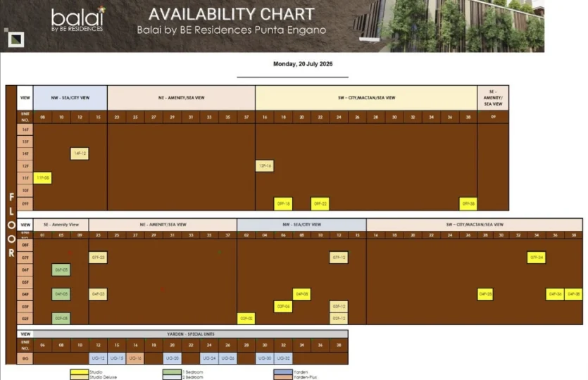The width and height of the screenshot is (588, 380).
Task: Select unit cell 06F-05
Action: click(61, 270)
